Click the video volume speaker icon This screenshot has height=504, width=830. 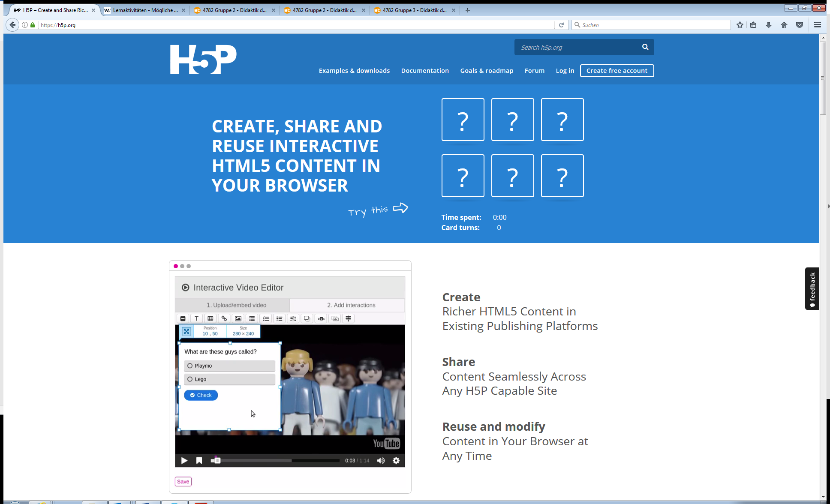tap(381, 461)
